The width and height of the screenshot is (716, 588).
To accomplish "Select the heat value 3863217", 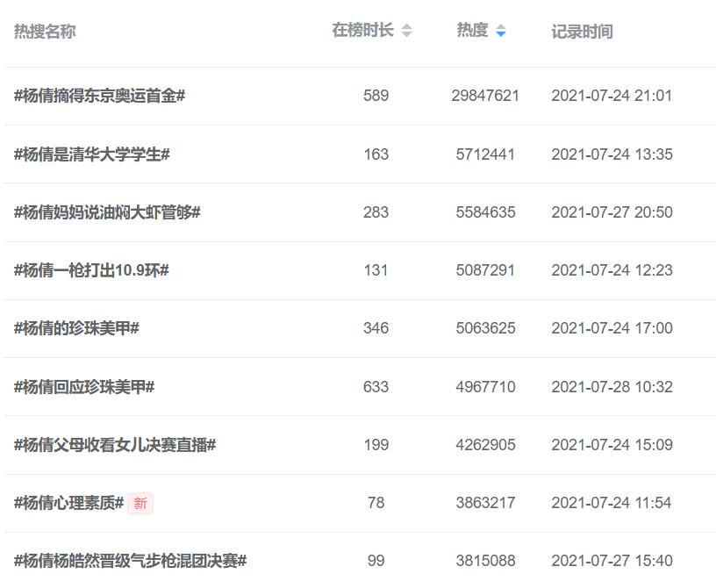I will pos(485,503).
